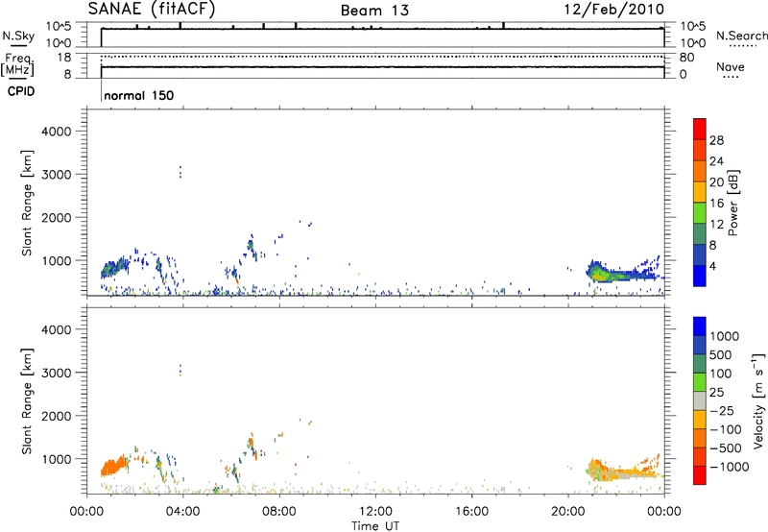This screenshot has height=532, width=768.
Task: Pick the power color between 28 and 24
Action: pyautogui.click(x=700, y=151)
